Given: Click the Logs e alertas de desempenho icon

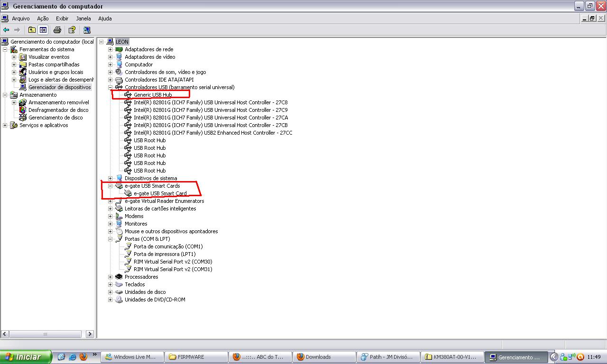Looking at the screenshot, I should pyautogui.click(x=23, y=80).
